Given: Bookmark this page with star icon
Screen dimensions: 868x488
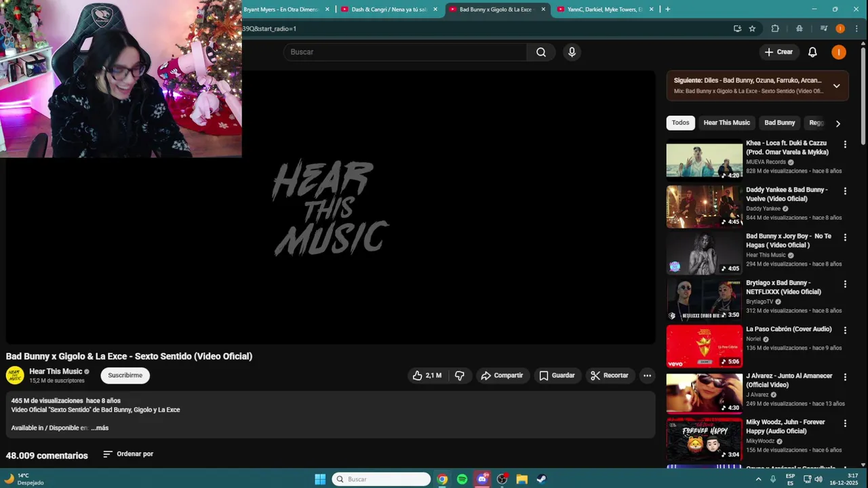Looking at the screenshot, I should pyautogui.click(x=752, y=28).
